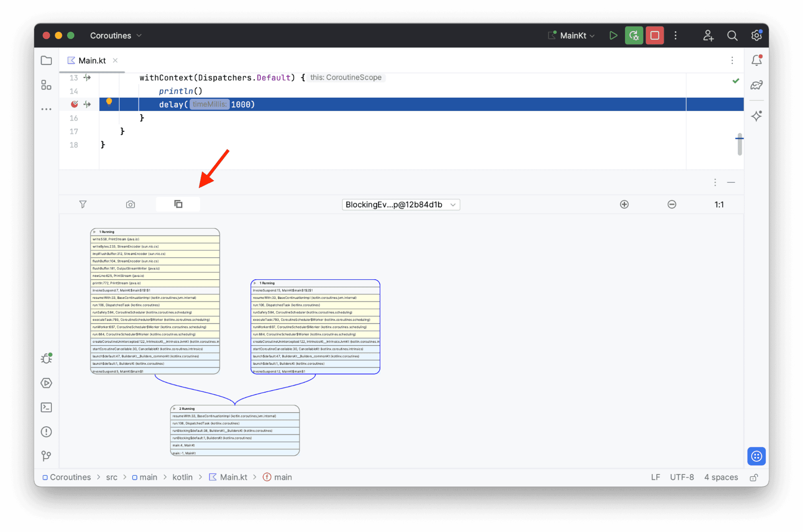Click the editor scrollbar thumb
The height and width of the screenshot is (532, 803).
point(739,145)
